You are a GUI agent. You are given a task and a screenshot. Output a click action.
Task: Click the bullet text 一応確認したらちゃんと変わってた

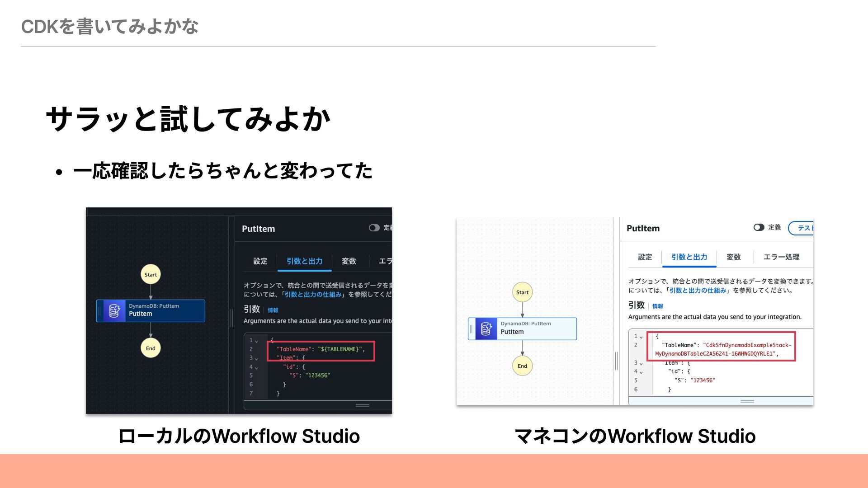(x=222, y=171)
